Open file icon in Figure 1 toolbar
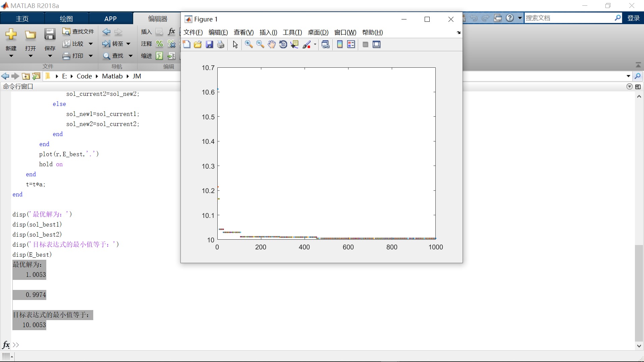The image size is (644, 362). point(198,45)
